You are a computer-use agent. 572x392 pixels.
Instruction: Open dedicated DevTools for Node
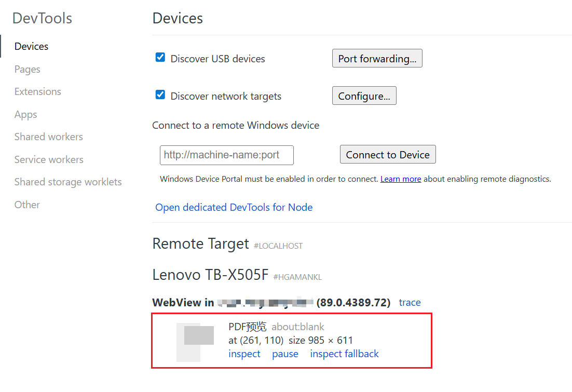(x=234, y=207)
